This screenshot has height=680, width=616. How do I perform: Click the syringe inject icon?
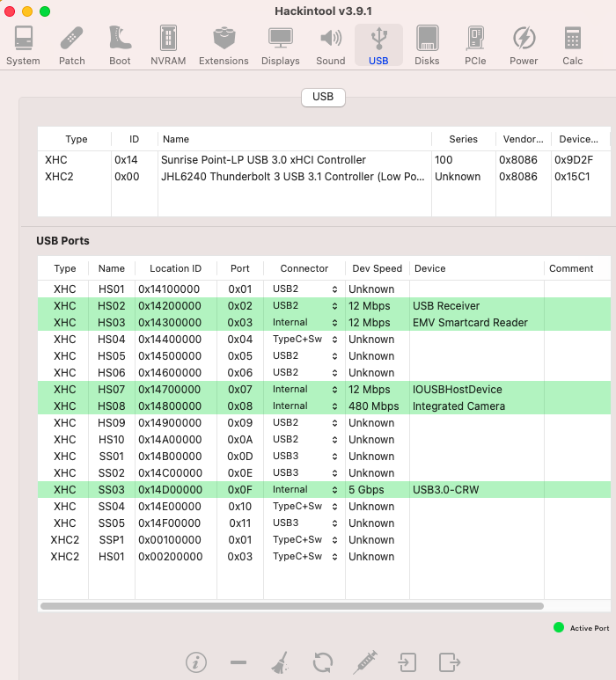[365, 662]
